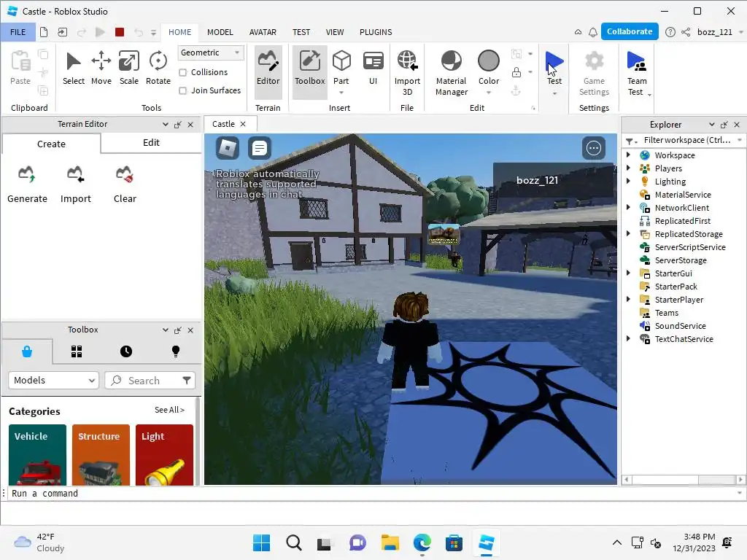Start a Team Test session

click(x=636, y=72)
